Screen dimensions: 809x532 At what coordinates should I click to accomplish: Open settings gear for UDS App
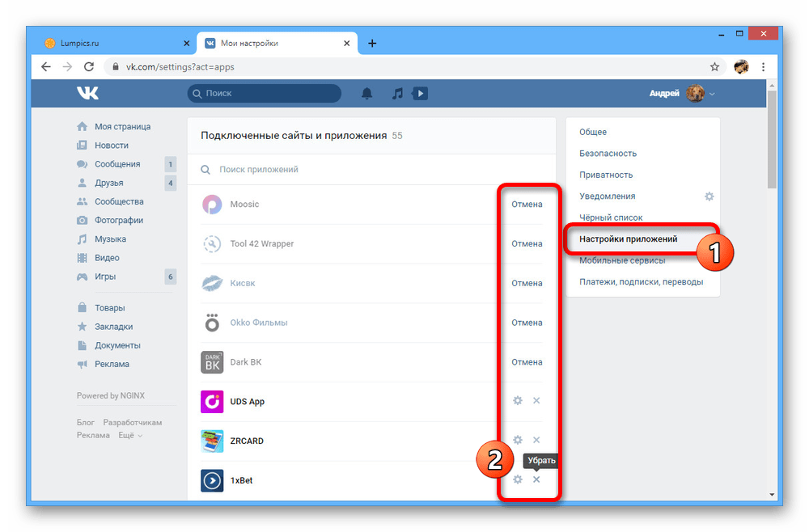(518, 400)
